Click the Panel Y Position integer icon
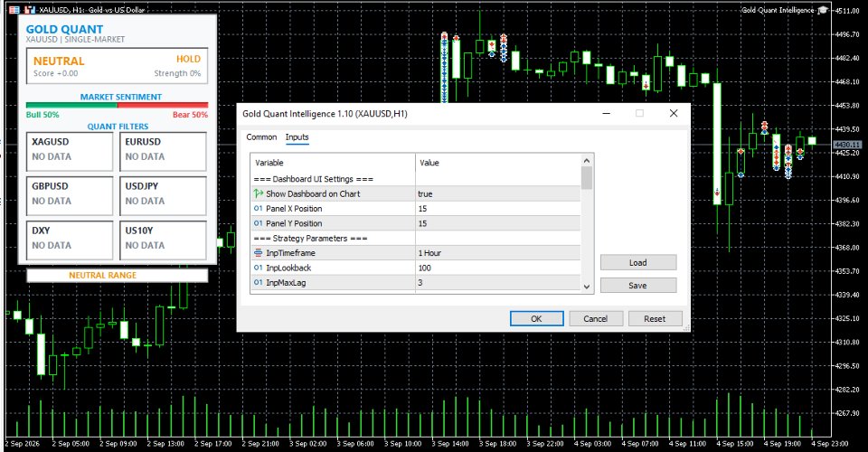The height and width of the screenshot is (452, 868). tap(258, 223)
